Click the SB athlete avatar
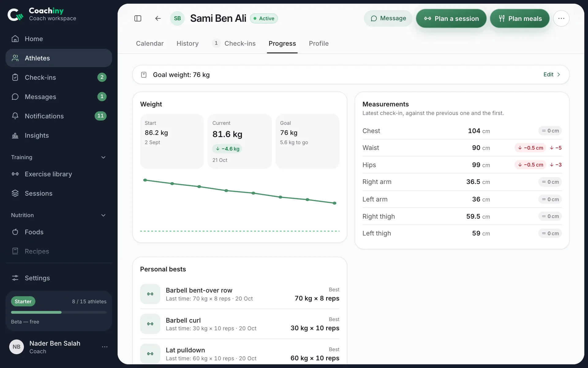This screenshot has width=588, height=368. 177,18
